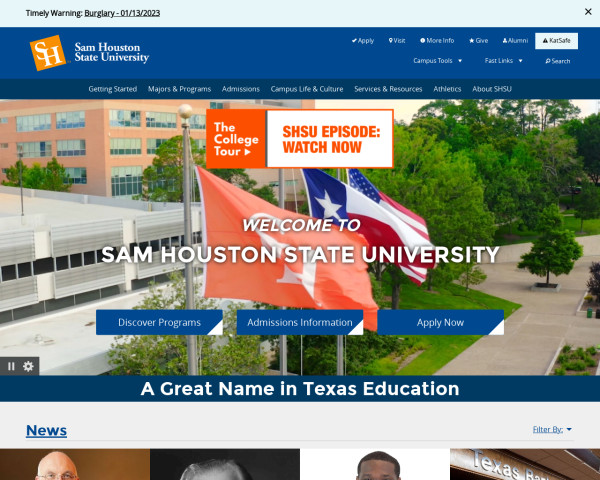Open the Search tool
600x480 pixels.
[x=558, y=61]
